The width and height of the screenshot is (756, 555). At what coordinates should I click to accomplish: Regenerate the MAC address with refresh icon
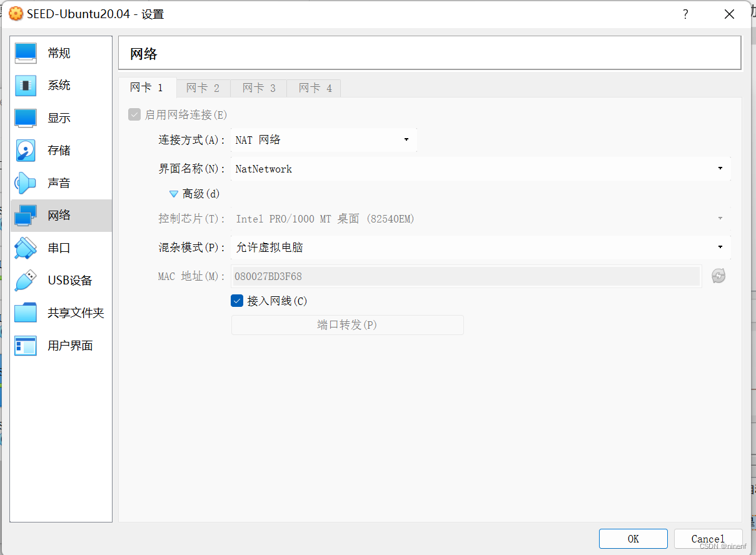coord(718,276)
